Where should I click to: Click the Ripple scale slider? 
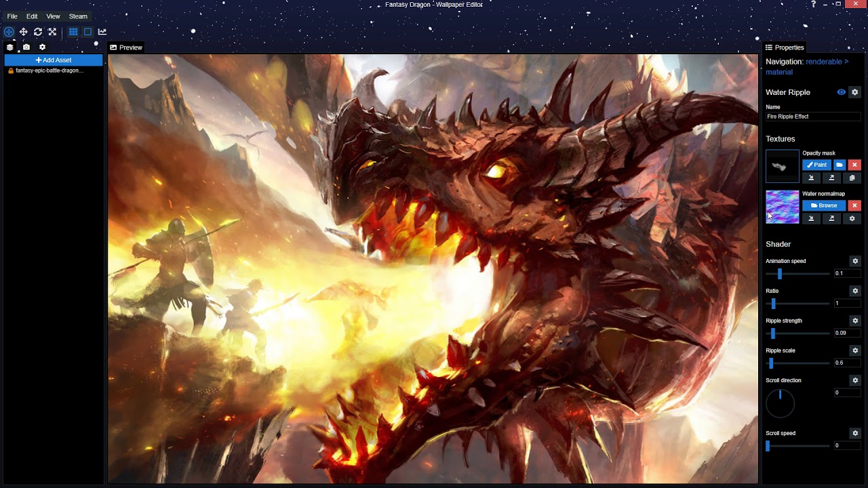[x=797, y=363]
